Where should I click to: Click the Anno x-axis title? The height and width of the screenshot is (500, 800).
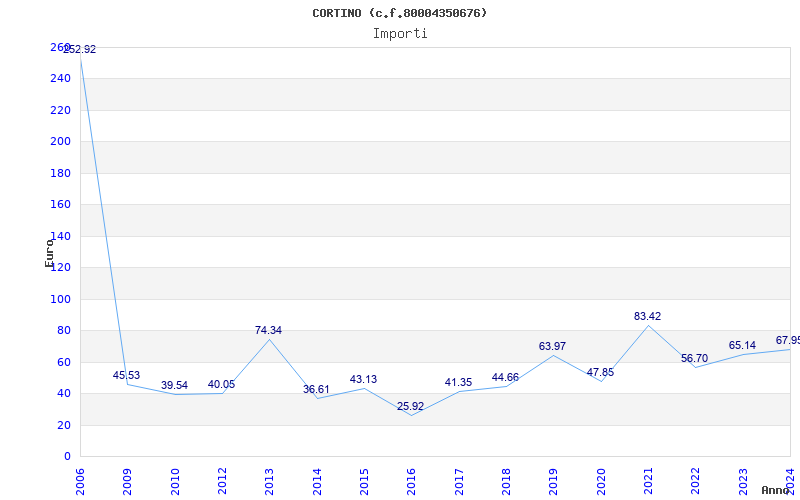tap(776, 490)
